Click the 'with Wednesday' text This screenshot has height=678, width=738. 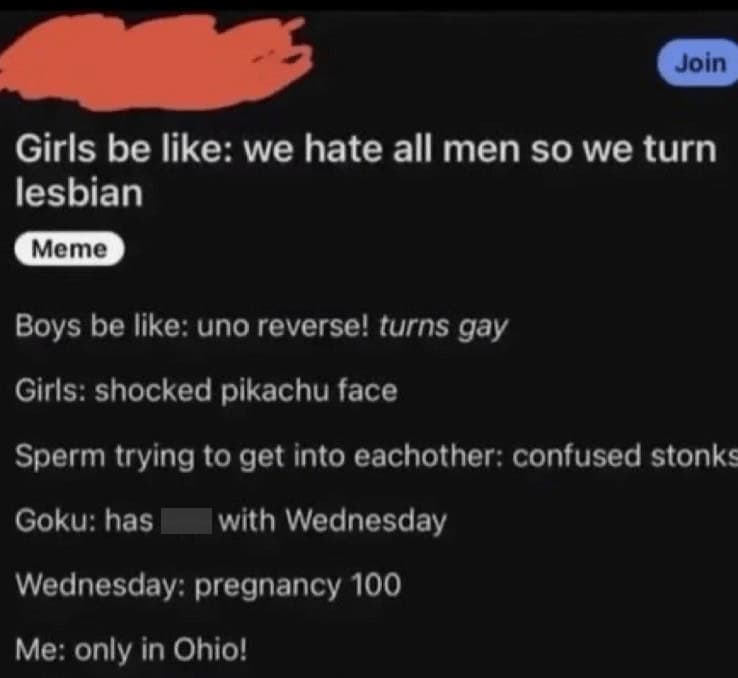(x=332, y=521)
